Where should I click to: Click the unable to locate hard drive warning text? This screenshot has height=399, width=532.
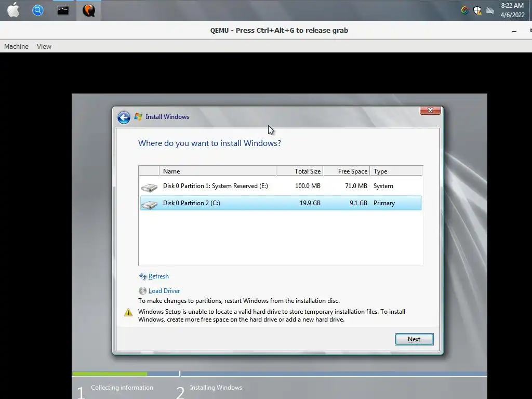click(x=271, y=315)
